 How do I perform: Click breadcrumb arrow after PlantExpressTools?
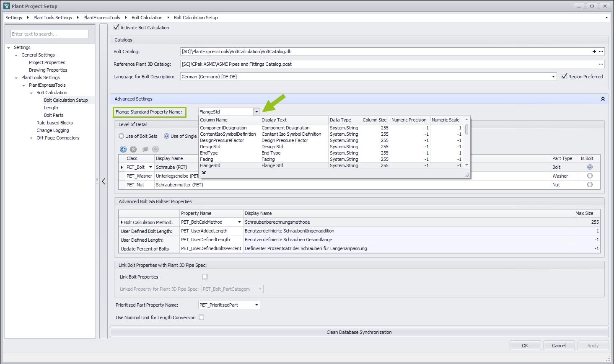tap(126, 18)
